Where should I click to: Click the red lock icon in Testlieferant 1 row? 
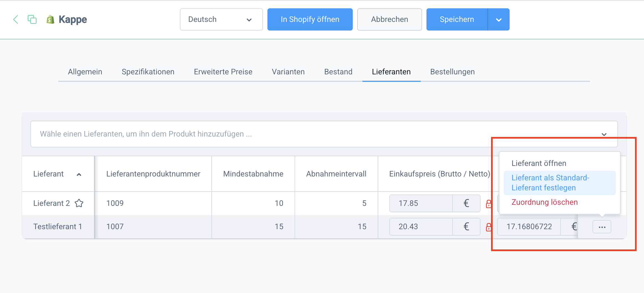coord(489,227)
